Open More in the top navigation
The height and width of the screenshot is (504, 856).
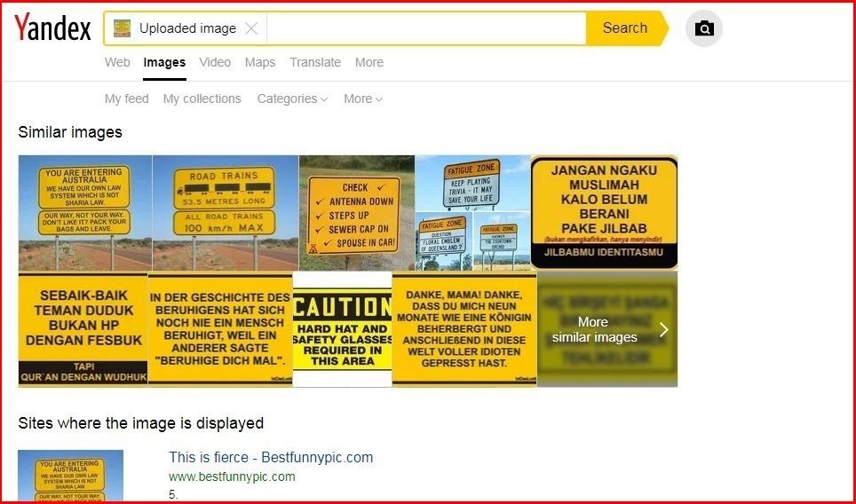369,62
